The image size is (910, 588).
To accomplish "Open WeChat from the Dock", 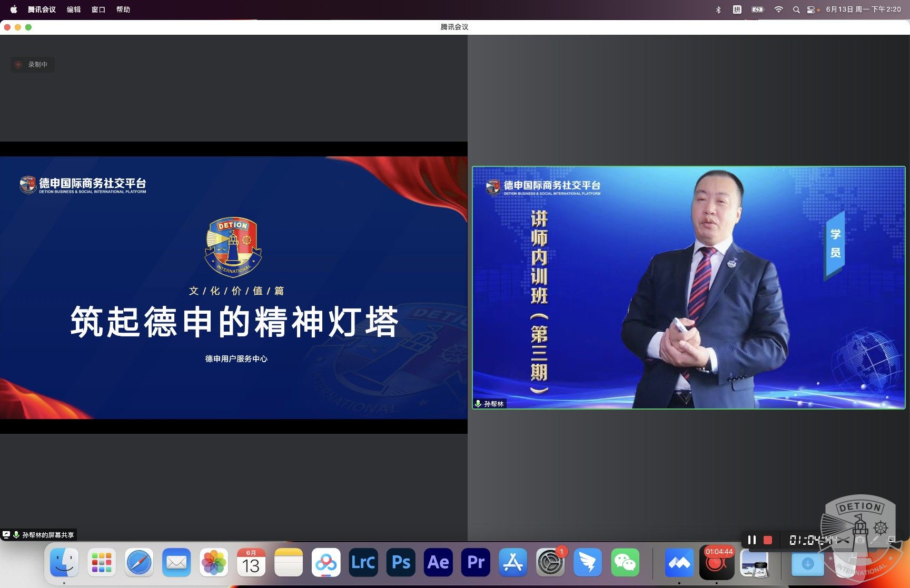I will point(625,563).
